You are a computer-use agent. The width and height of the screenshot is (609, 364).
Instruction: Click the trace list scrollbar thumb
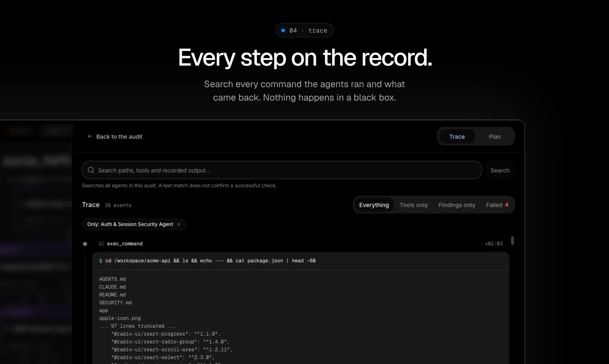[512, 240]
